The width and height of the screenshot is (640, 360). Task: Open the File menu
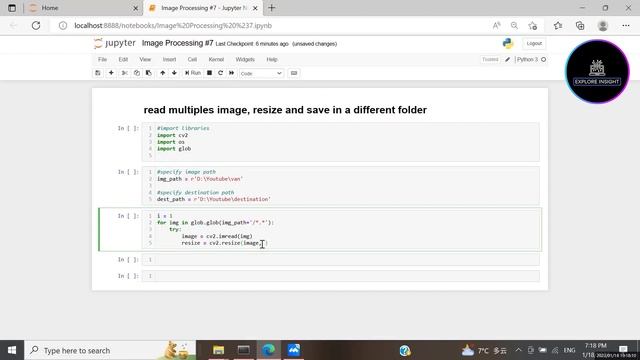[102, 60]
